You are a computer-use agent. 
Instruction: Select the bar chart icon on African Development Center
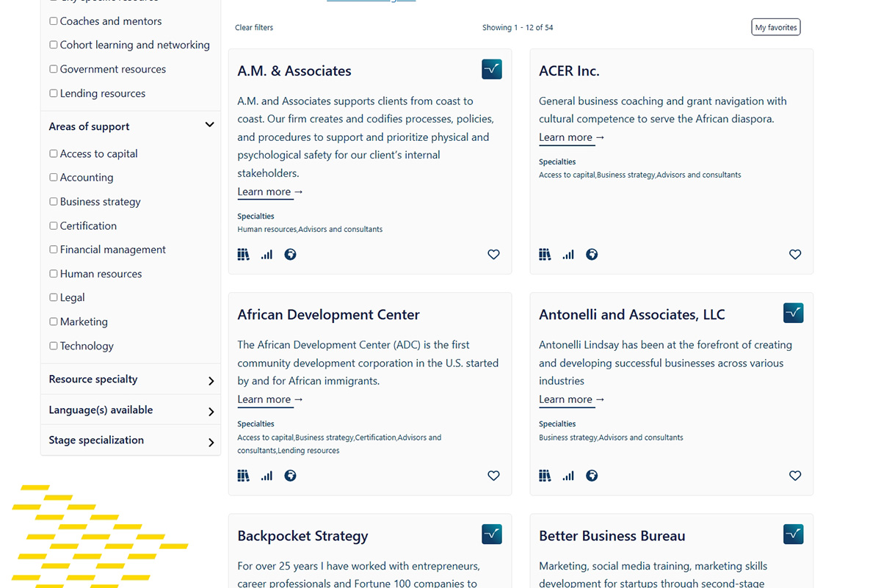pyautogui.click(x=266, y=476)
